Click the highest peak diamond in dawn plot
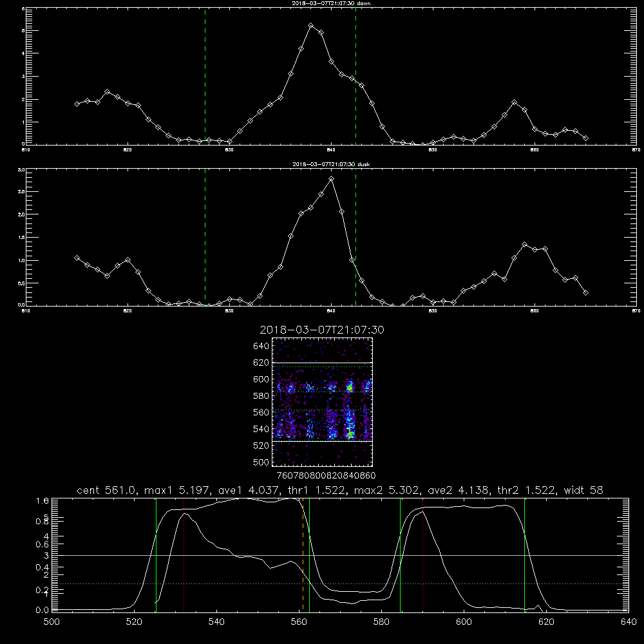Viewport: 644px width, 644px height. (311, 26)
